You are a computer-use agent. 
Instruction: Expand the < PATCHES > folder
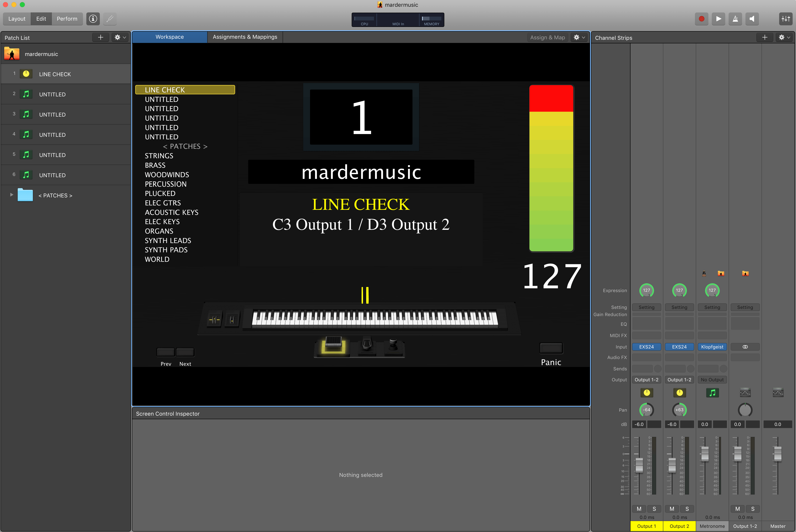(12, 195)
